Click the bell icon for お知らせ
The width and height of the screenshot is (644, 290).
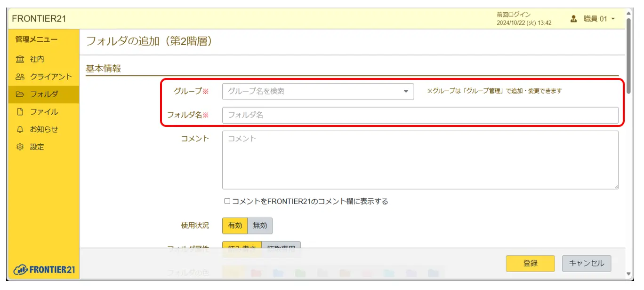click(x=20, y=129)
